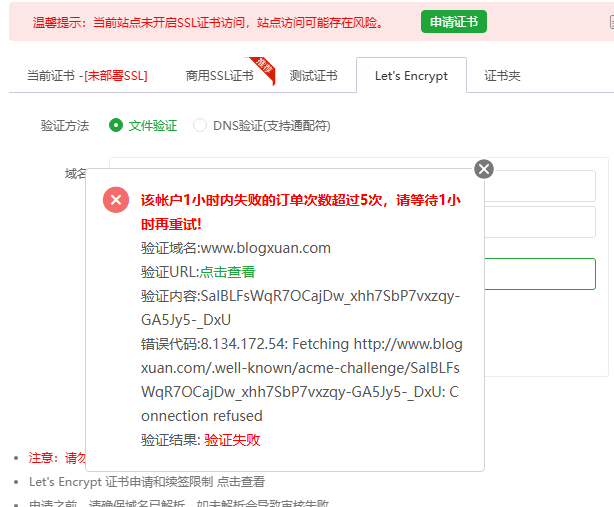Click the 验证内容 token string

coord(300,308)
